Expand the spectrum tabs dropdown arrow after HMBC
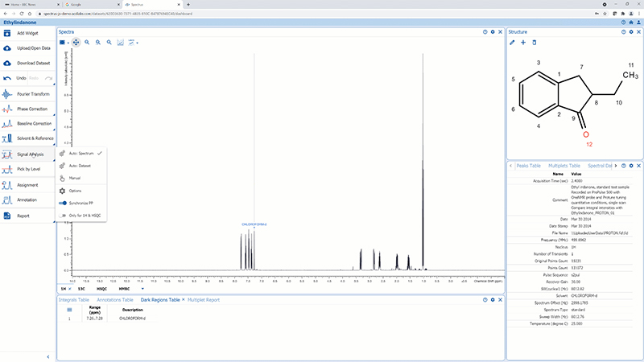Image resolution: width=644 pixels, height=362 pixels. coord(142,288)
